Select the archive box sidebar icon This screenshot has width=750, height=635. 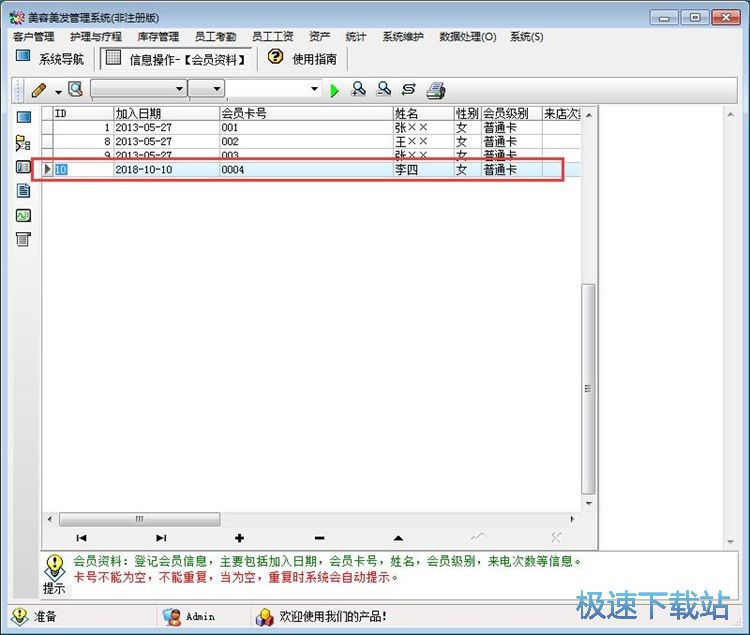pos(23,239)
